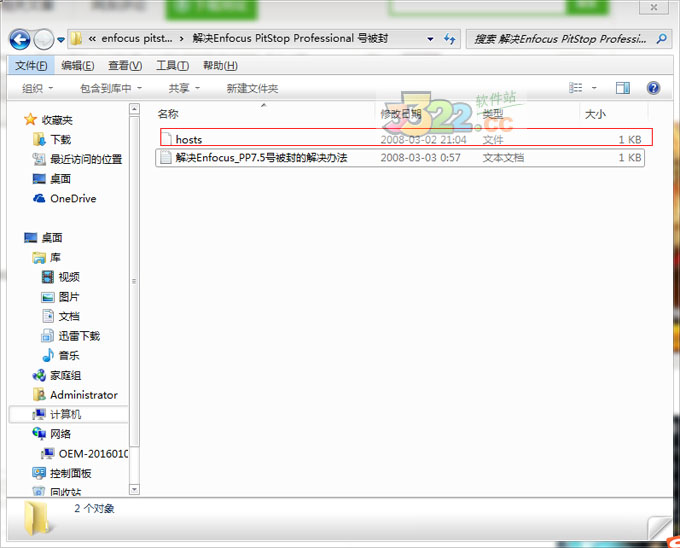The image size is (680, 548).
Task: Open the OEM-2016010 network computer
Action: pos(93,454)
